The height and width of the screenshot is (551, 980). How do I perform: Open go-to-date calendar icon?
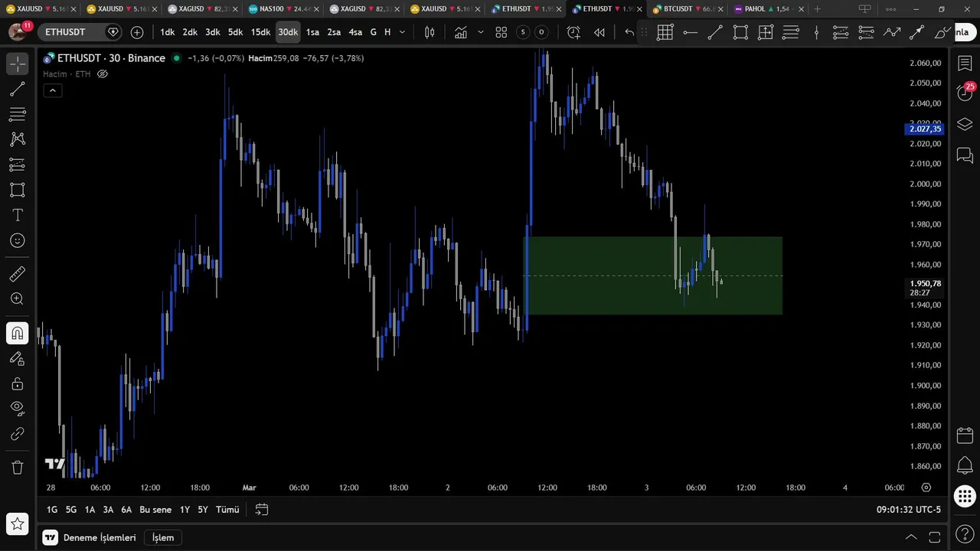coord(262,510)
